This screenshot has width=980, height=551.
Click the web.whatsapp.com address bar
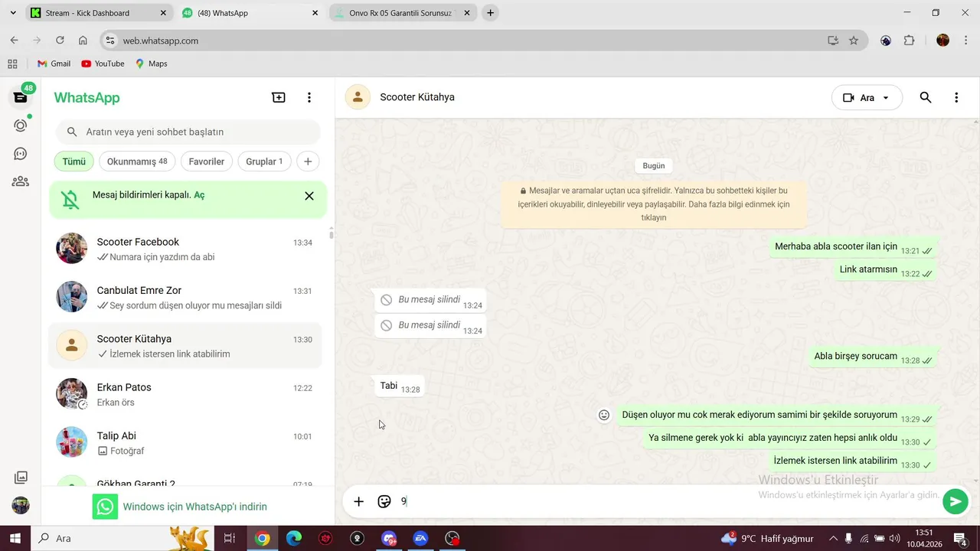pyautogui.click(x=467, y=41)
